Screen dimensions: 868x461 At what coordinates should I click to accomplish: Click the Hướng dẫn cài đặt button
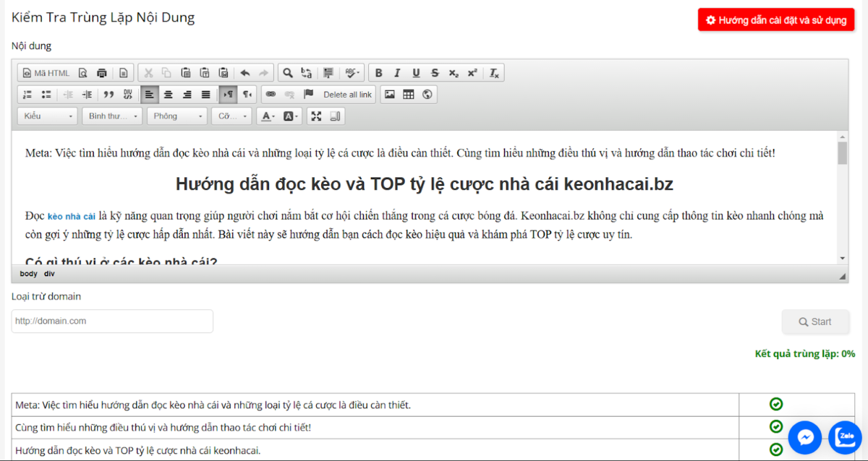[776, 20]
